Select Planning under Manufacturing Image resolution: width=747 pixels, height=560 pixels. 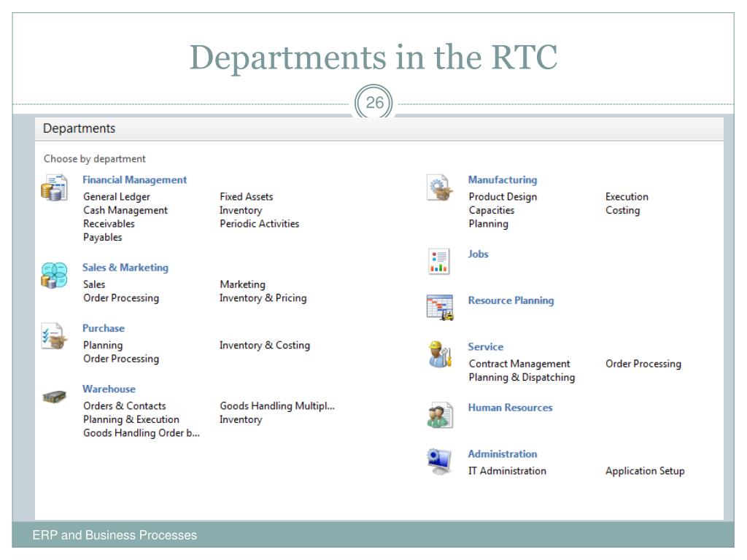coord(488,224)
